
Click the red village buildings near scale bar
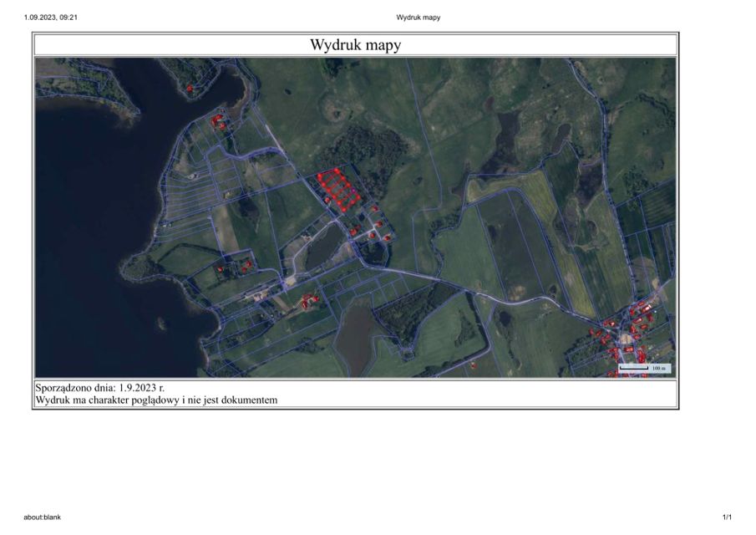point(628,330)
